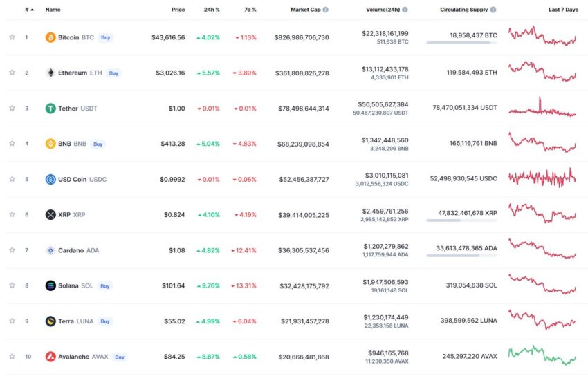
Task: Sort by Circulating Supply header
Action: 464,10
